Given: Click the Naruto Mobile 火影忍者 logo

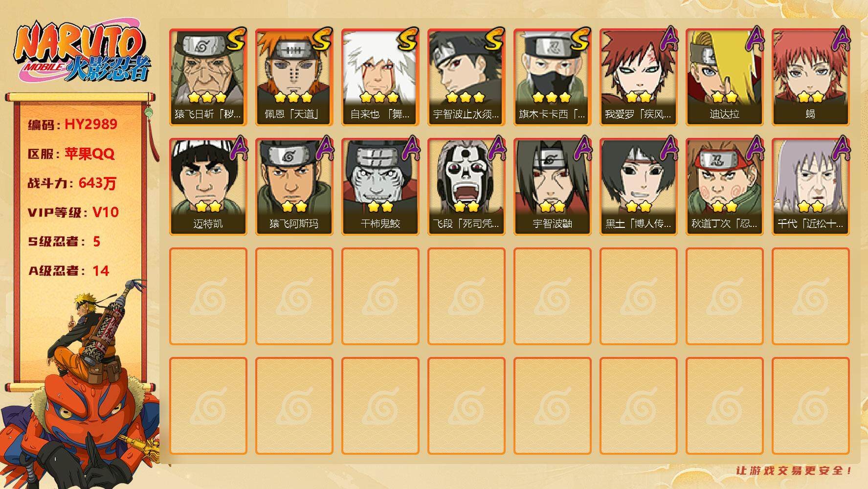Looking at the screenshot, I should click(x=83, y=52).
